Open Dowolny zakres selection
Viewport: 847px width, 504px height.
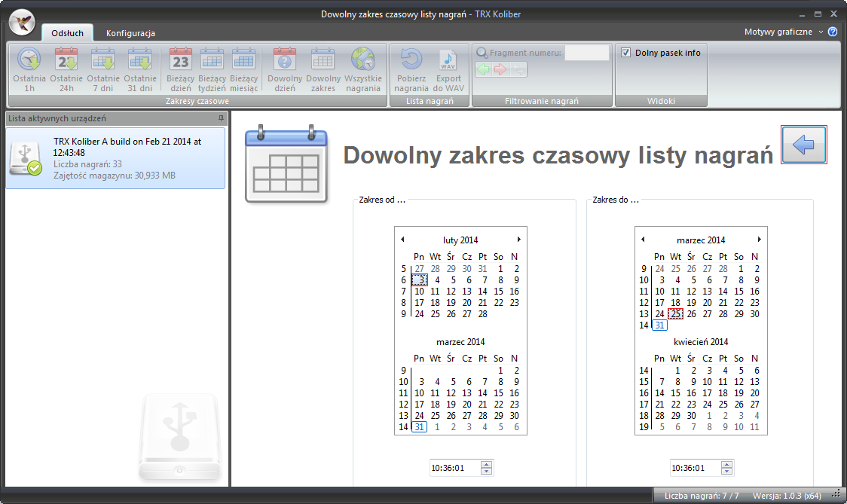(323, 69)
